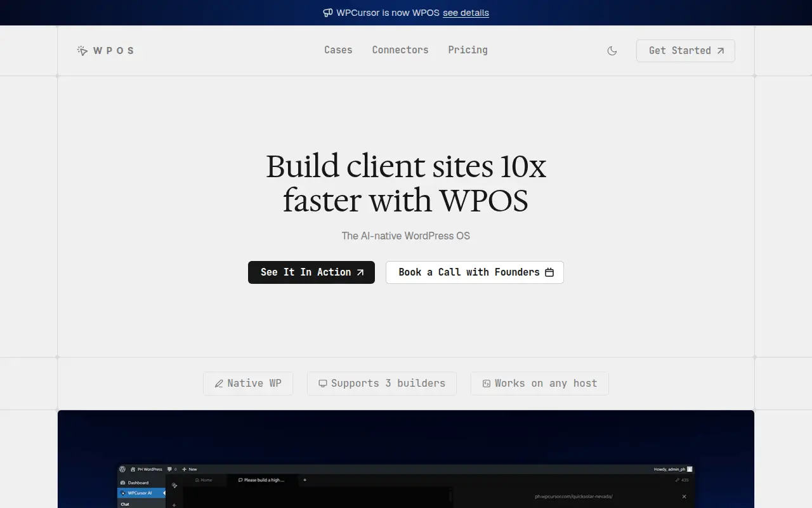The height and width of the screenshot is (508, 812).
Task: Click the See It In Action button
Action: pyautogui.click(x=311, y=272)
